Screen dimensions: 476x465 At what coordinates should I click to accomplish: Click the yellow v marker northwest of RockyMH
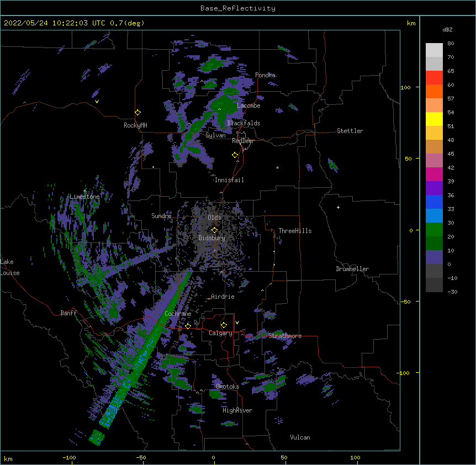97,102
